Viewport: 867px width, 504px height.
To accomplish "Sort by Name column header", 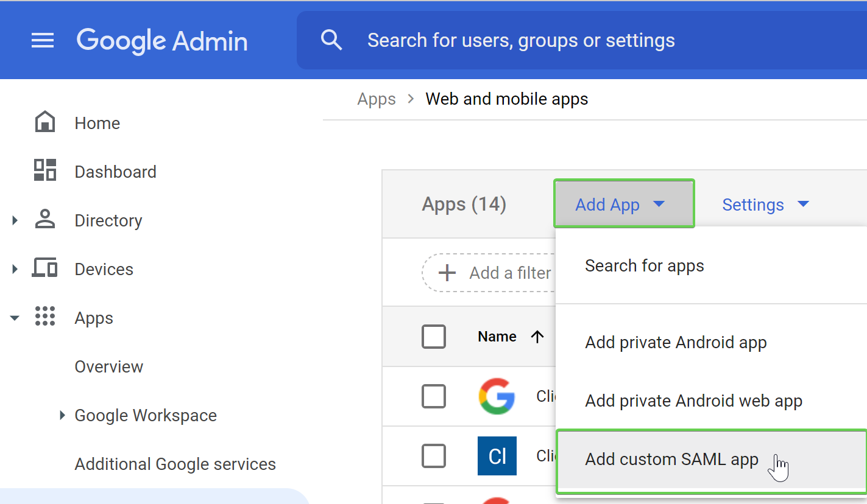I will point(497,337).
